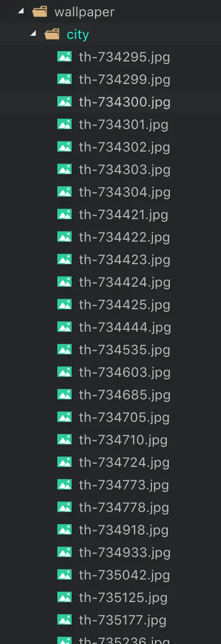This screenshot has width=221, height=644.
Task: Click the wallpaper folder icon
Action: click(x=39, y=11)
